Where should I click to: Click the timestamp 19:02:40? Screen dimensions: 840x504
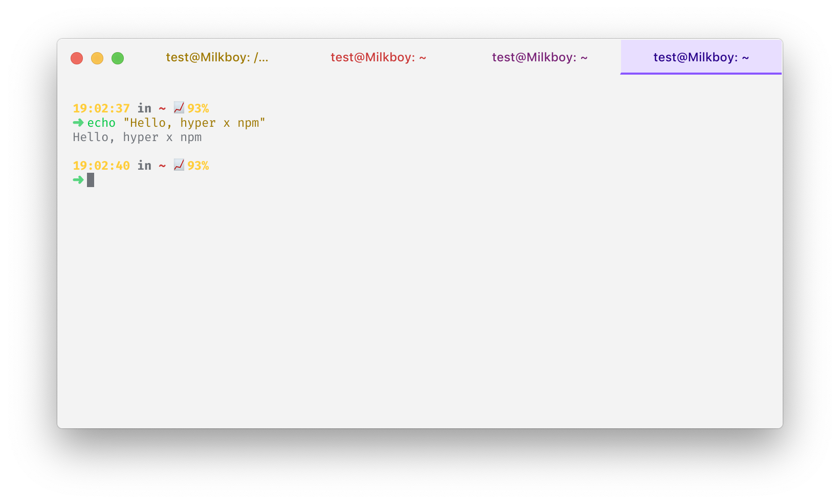(x=101, y=165)
